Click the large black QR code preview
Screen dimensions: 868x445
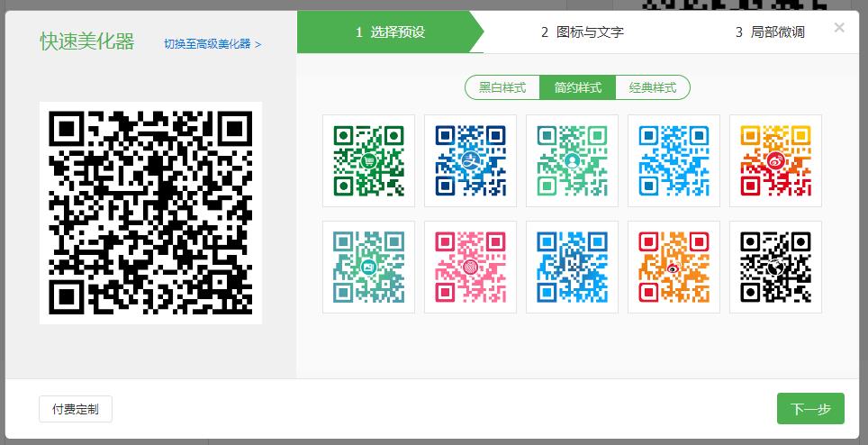tap(150, 213)
